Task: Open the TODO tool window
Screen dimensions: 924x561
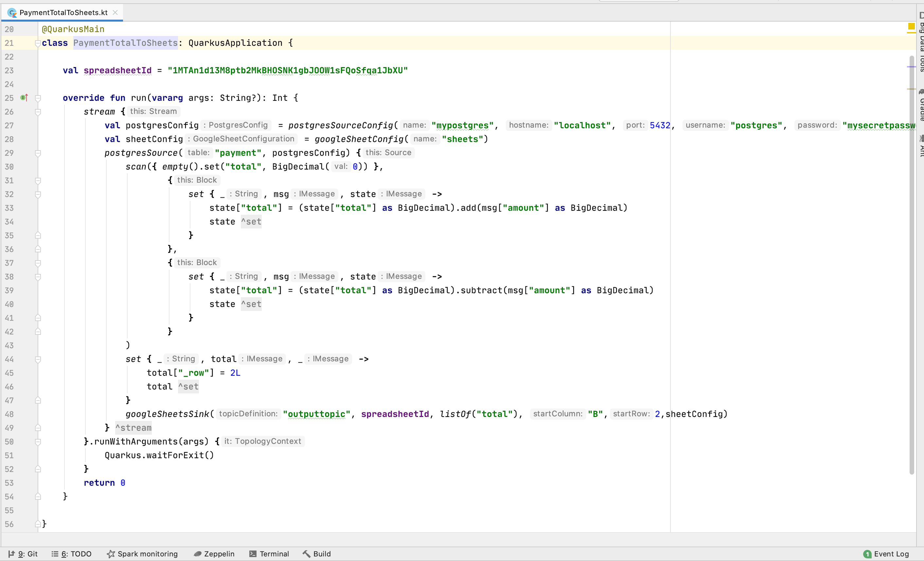Action: [71, 554]
